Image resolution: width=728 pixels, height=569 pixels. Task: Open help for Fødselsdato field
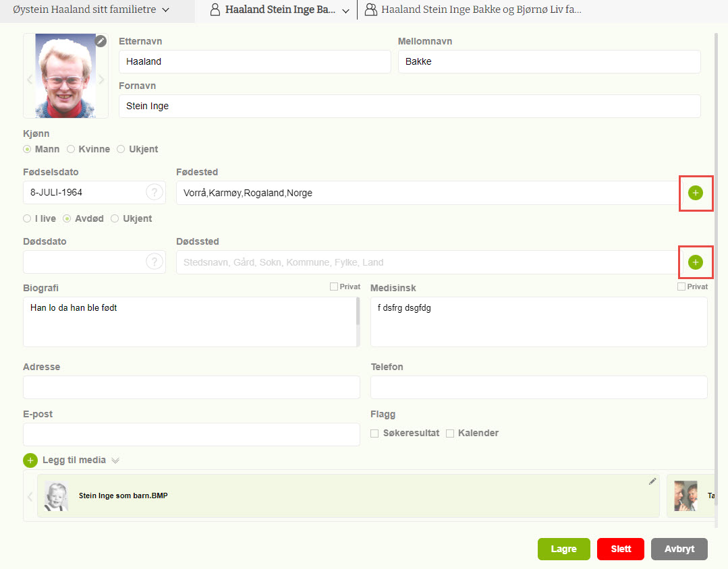coord(155,193)
